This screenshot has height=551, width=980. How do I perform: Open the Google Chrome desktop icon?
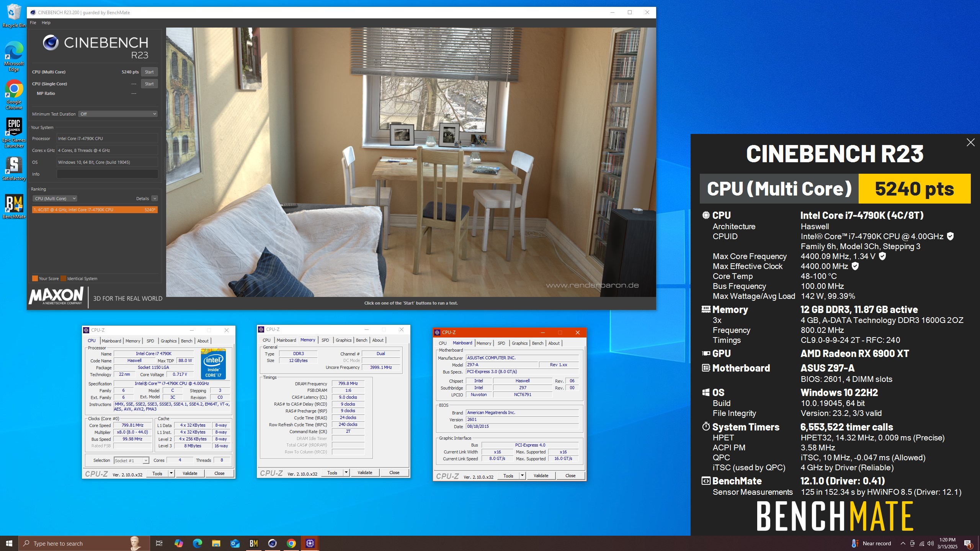(14, 95)
